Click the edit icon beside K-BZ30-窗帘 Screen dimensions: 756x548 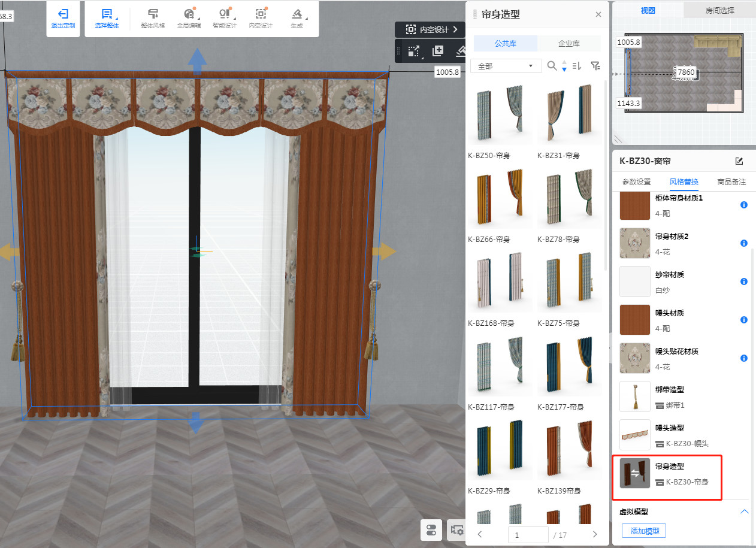pos(739,161)
